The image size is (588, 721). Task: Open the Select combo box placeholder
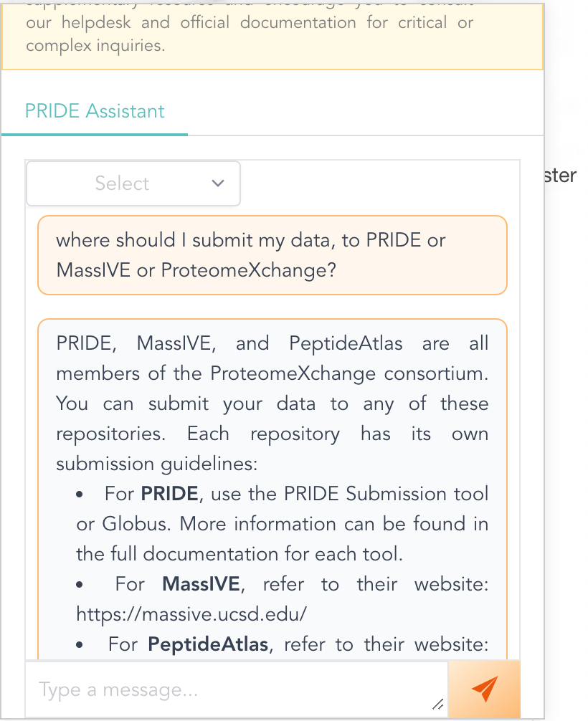122,183
